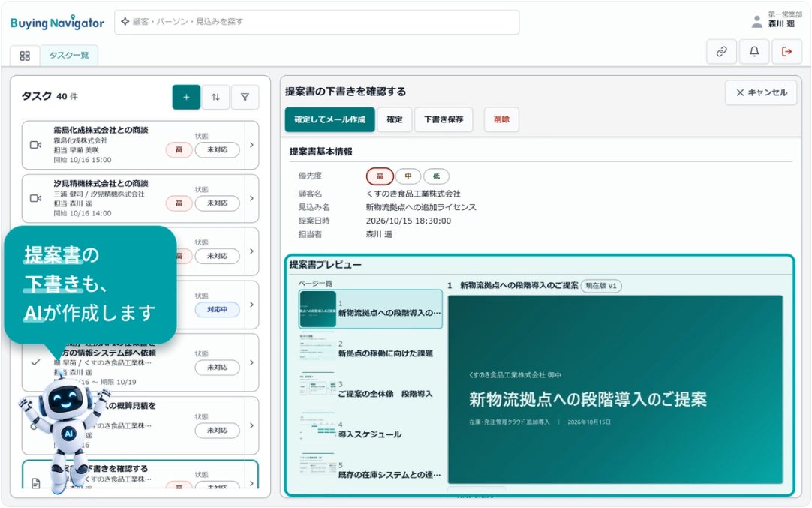Expand the 霧島化成株式会社との商談 task chevron
This screenshot has height=508, width=812.
pyautogui.click(x=251, y=145)
